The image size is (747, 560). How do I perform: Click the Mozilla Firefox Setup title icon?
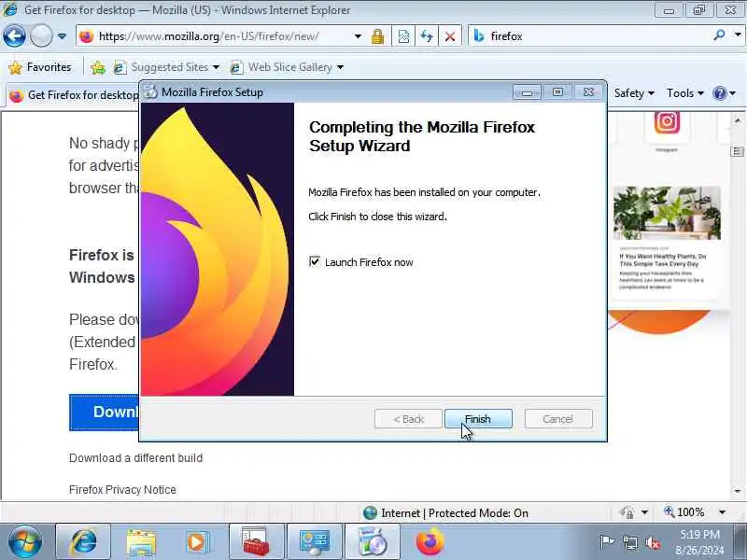[x=150, y=91]
